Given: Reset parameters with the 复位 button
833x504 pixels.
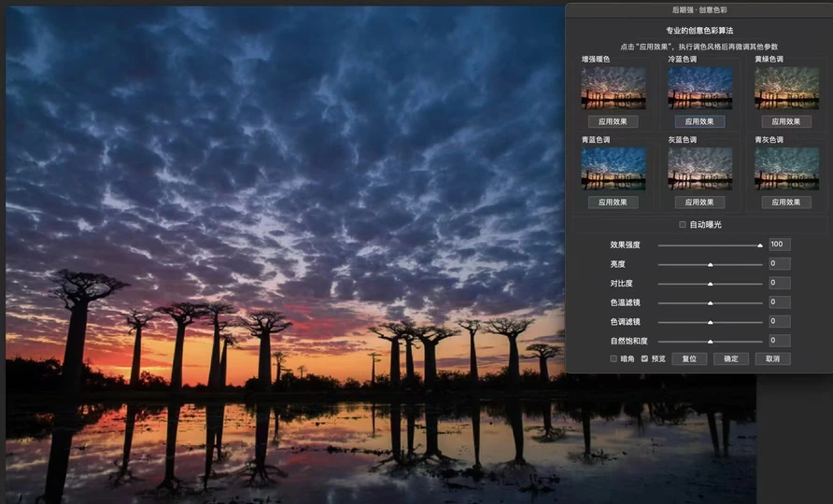Looking at the screenshot, I should [x=688, y=358].
